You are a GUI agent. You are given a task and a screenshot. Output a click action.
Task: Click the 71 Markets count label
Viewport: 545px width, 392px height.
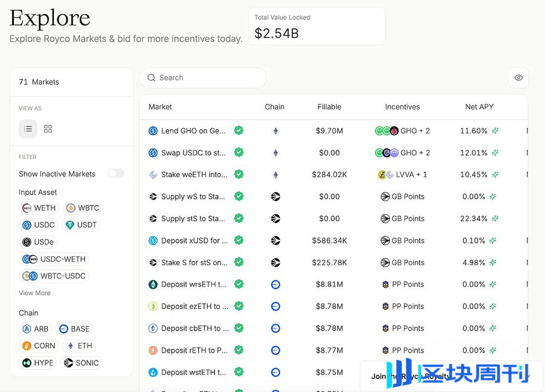click(x=39, y=82)
